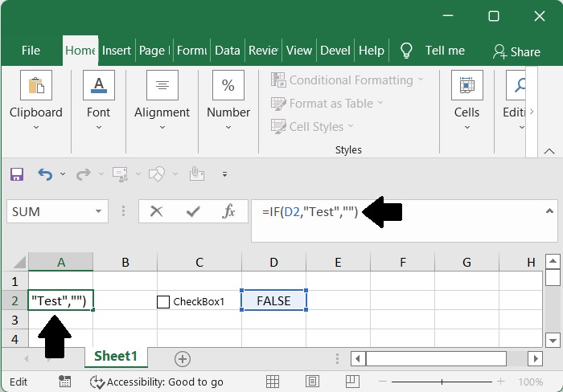Screen dimensions: 563x392
Task: Cancel the formula entry with X
Action: pos(156,211)
